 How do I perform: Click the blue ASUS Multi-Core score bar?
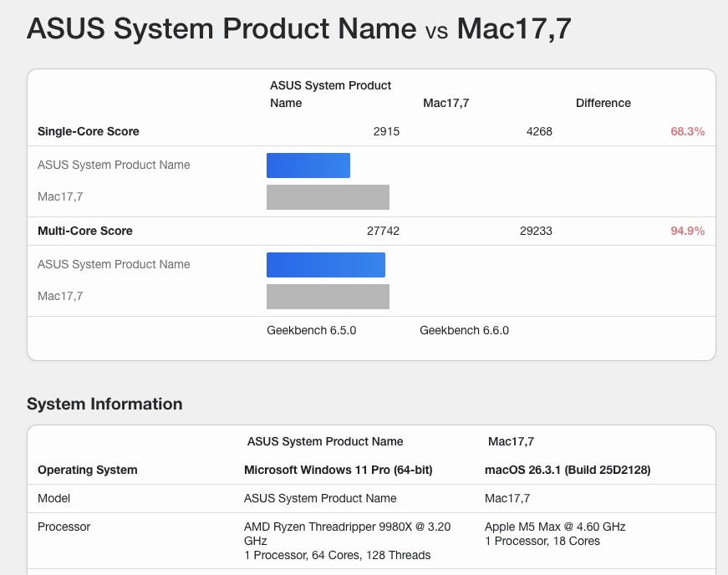click(325, 264)
